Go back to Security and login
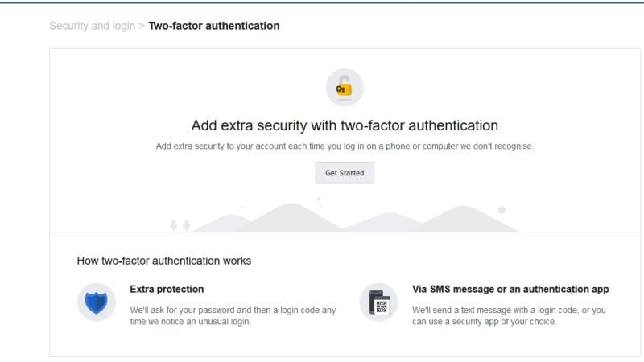Screen dimensions: 644x362 click(x=92, y=26)
